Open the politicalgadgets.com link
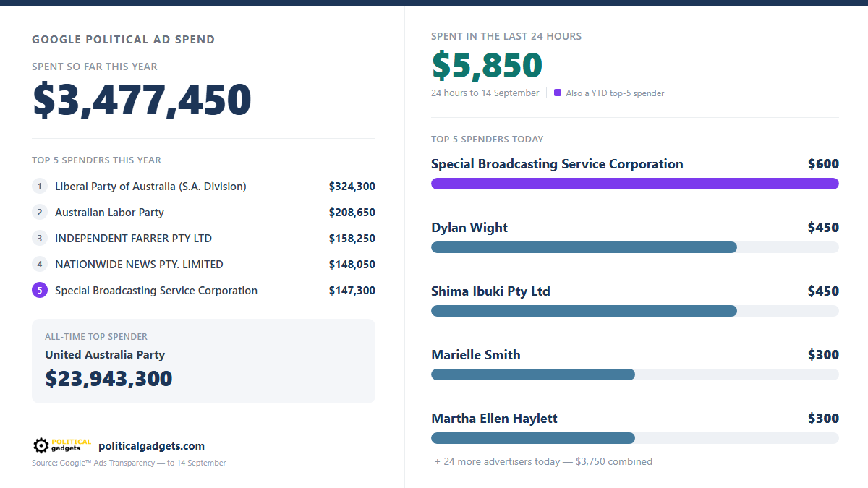This screenshot has height=488, width=868. (x=151, y=446)
